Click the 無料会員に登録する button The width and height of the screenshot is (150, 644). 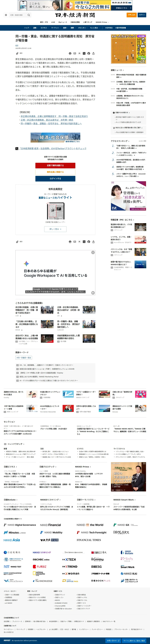click(x=55, y=172)
